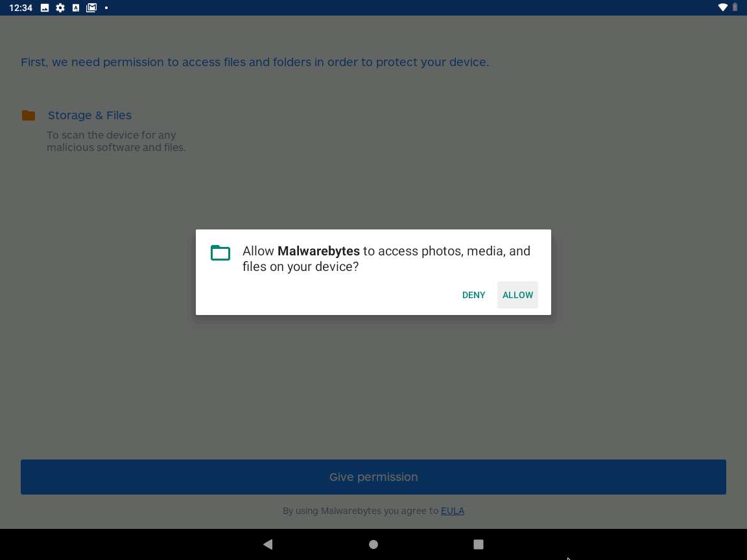Open the EULA link
This screenshot has width=747, height=560.
452,511
